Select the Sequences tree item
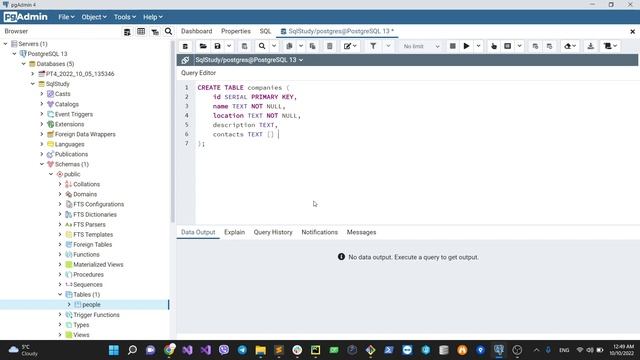This screenshot has width=640, height=360. [x=88, y=284]
